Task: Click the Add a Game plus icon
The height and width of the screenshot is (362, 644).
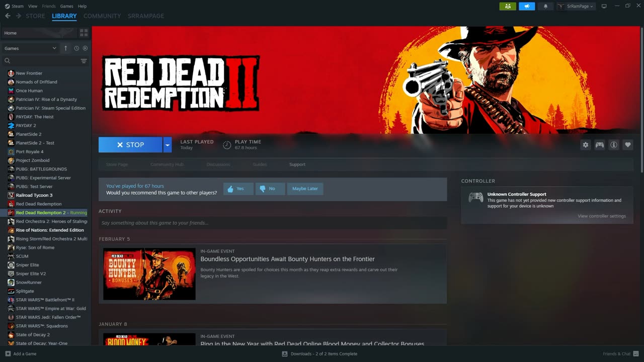Action: (x=8, y=353)
